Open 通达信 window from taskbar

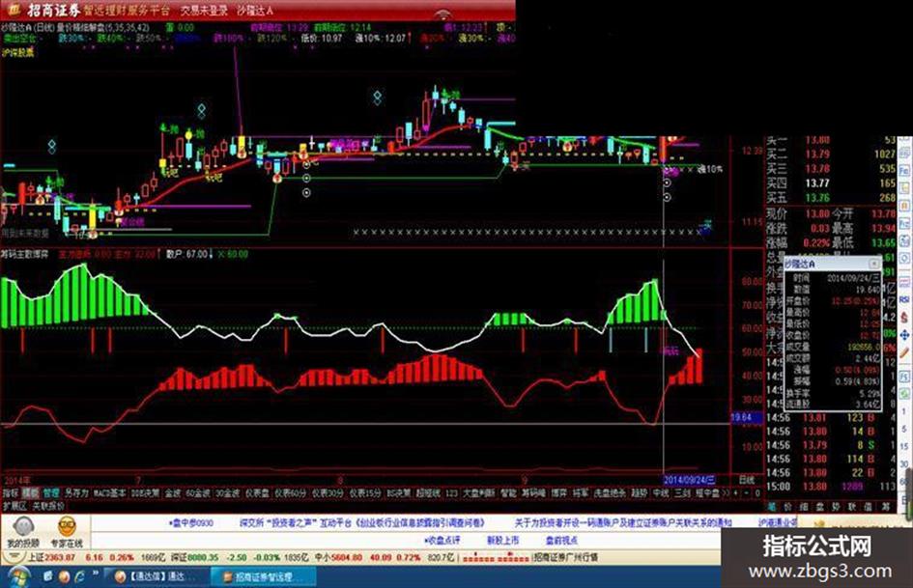[x=157, y=577]
